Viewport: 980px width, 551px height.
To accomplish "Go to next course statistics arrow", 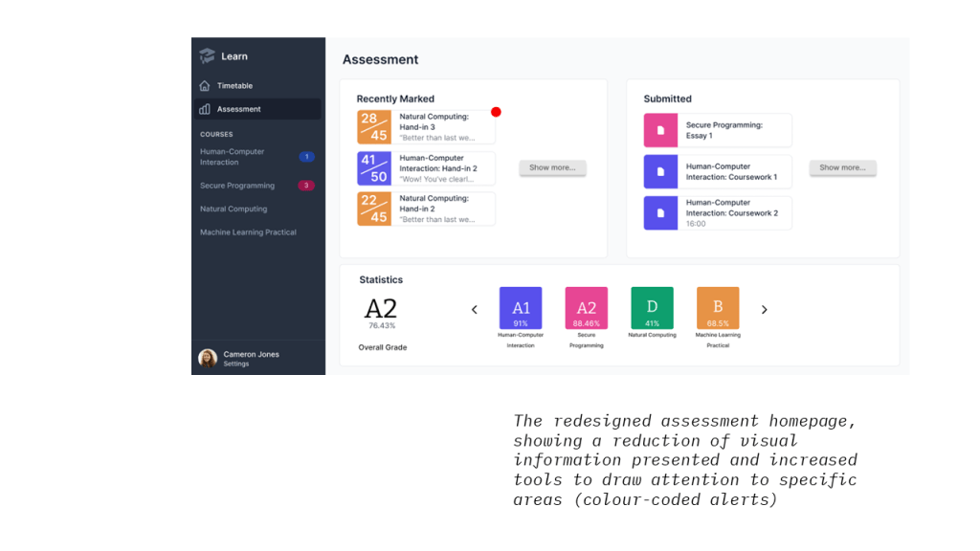I will [x=764, y=310].
